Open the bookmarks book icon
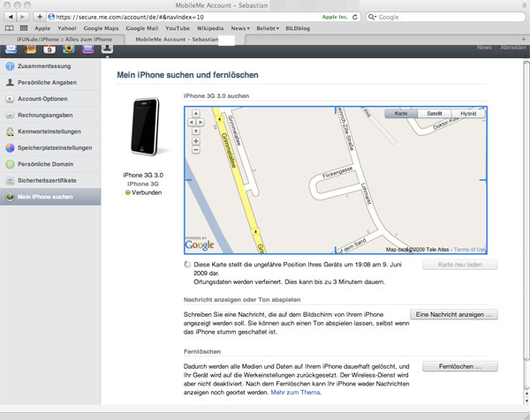 (9, 28)
